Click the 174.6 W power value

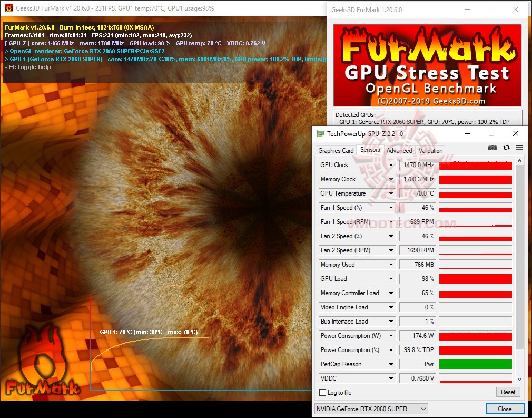[417, 336]
